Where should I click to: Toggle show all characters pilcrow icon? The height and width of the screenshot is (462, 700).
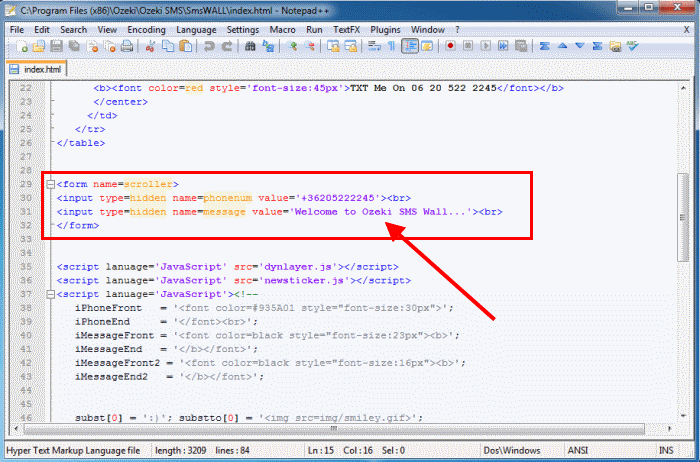coord(392,46)
